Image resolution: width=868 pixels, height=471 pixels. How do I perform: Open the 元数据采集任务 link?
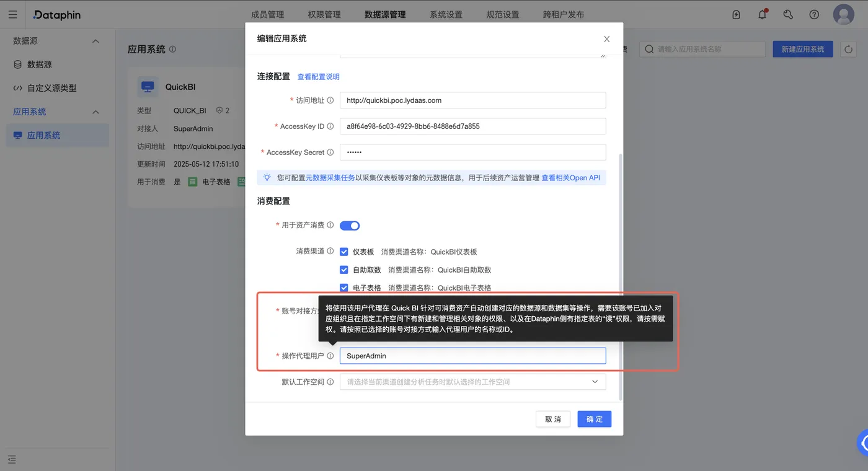click(330, 178)
